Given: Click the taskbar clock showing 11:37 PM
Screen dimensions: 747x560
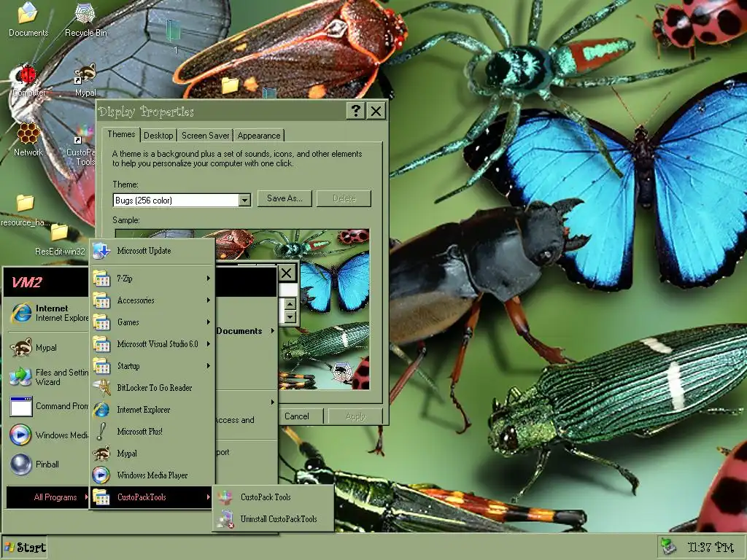Looking at the screenshot, I should tap(711, 547).
